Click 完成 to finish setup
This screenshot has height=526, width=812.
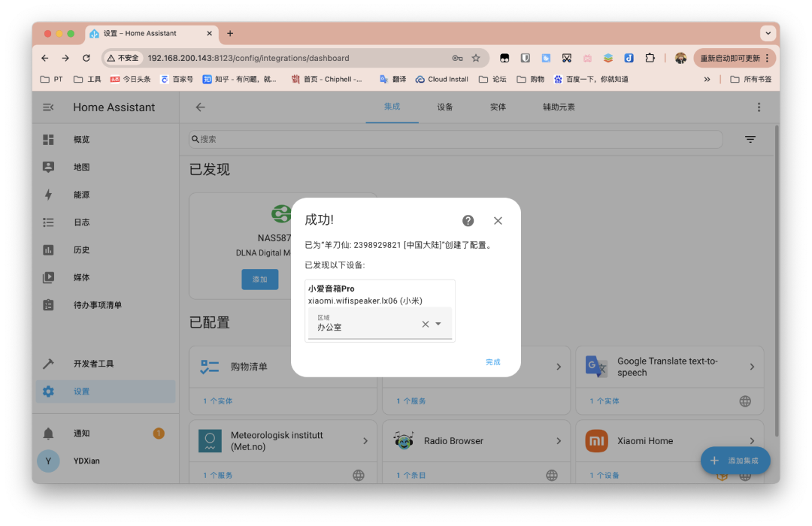[x=492, y=362]
